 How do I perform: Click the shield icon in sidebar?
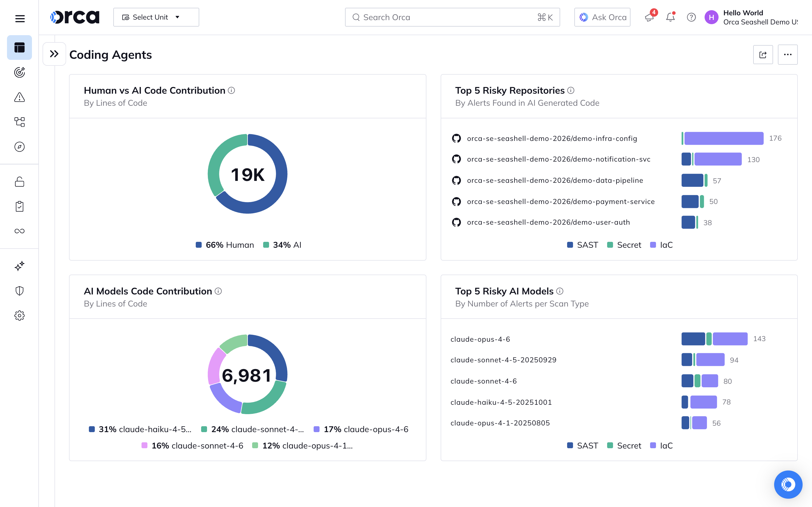(x=19, y=290)
